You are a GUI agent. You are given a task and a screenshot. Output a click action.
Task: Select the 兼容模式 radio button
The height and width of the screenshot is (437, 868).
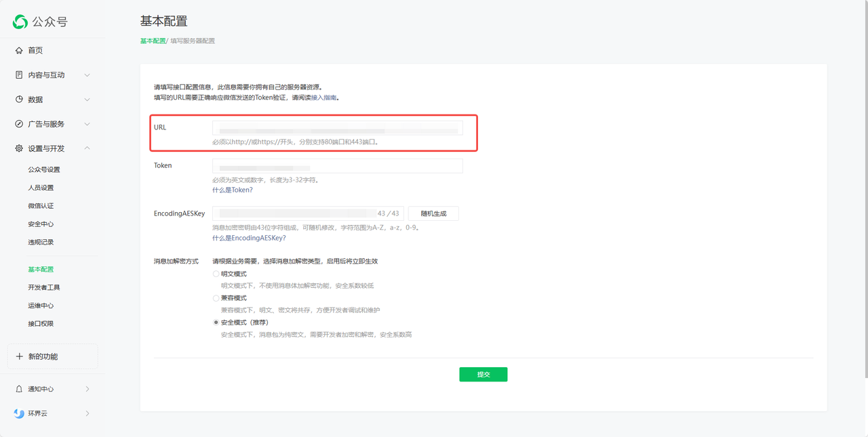[x=216, y=297]
